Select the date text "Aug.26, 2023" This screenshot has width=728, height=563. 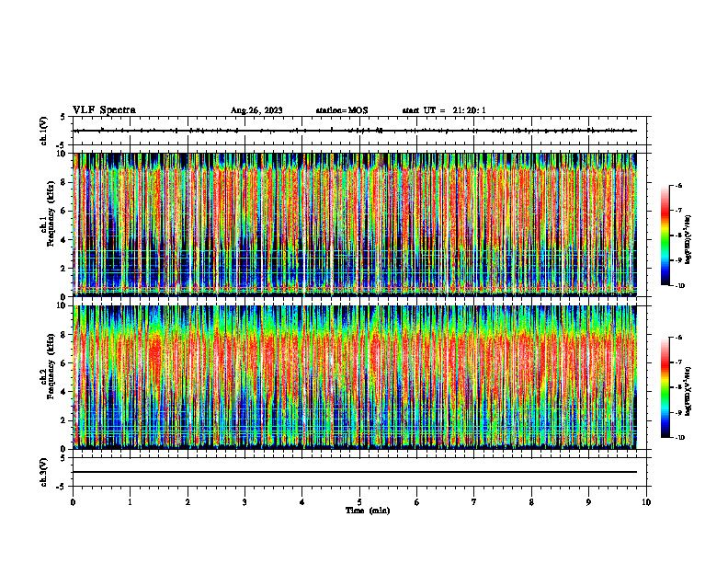pyautogui.click(x=256, y=110)
